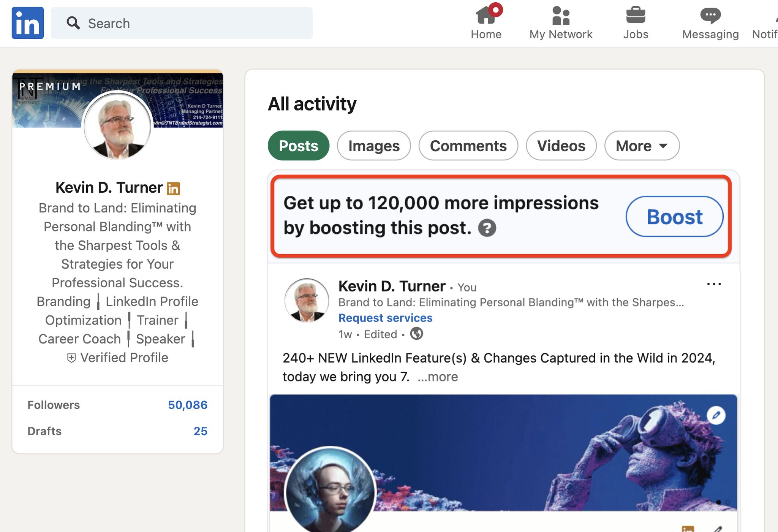778x532 pixels.
Task: Open the Request services link
Action: (385, 318)
